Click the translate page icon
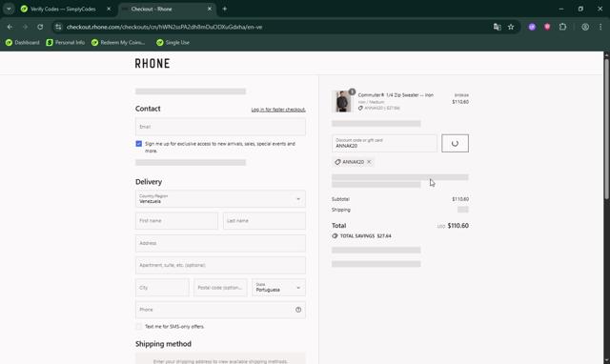 tap(497, 27)
